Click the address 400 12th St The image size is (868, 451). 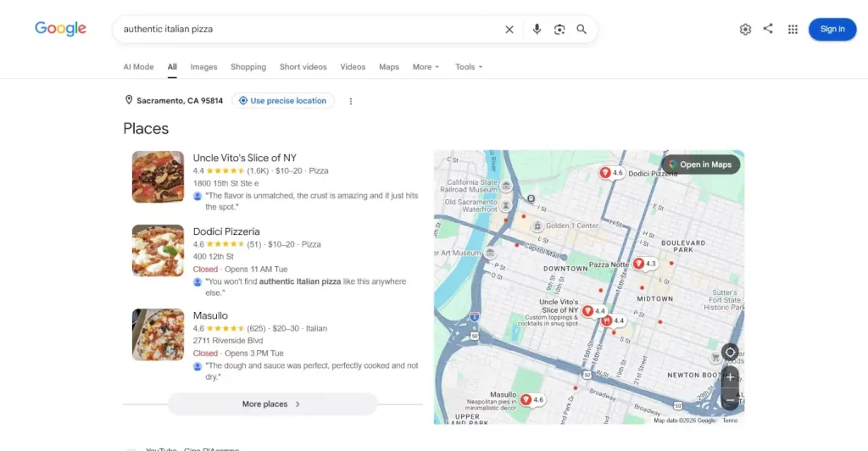(x=213, y=257)
